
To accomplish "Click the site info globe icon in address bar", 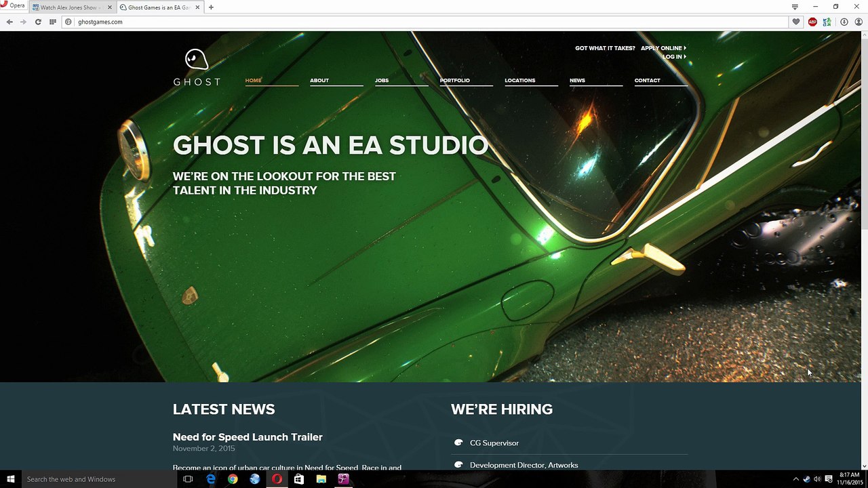I will click(68, 22).
